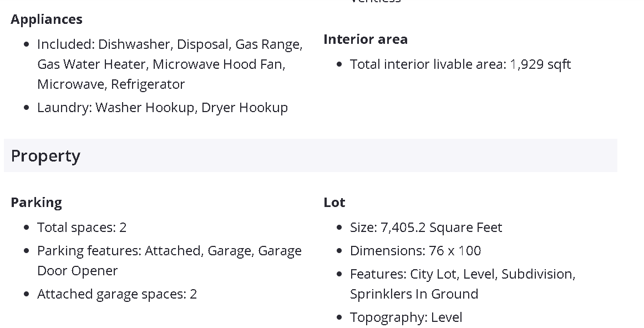Screen dimensions: 644x328
Task: Click the Lot heading
Action: (x=334, y=203)
